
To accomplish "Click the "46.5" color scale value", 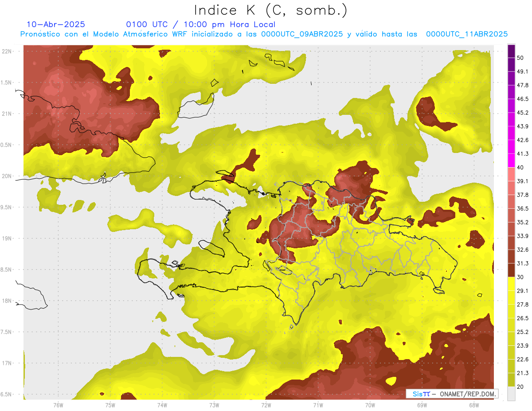I will coord(523,99).
